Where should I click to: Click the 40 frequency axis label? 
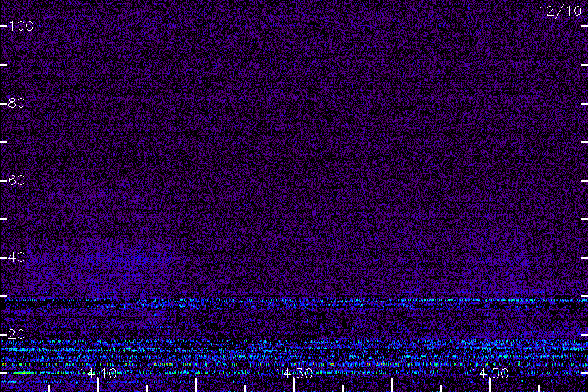(x=16, y=257)
